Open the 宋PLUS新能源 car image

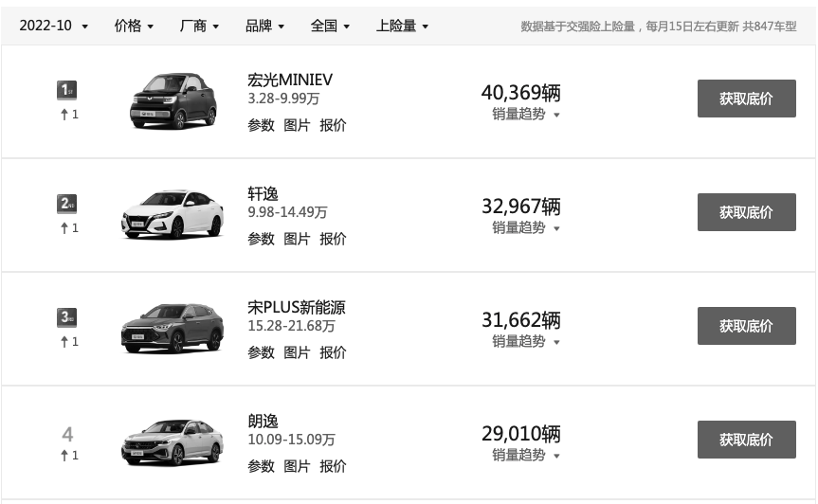(x=173, y=328)
